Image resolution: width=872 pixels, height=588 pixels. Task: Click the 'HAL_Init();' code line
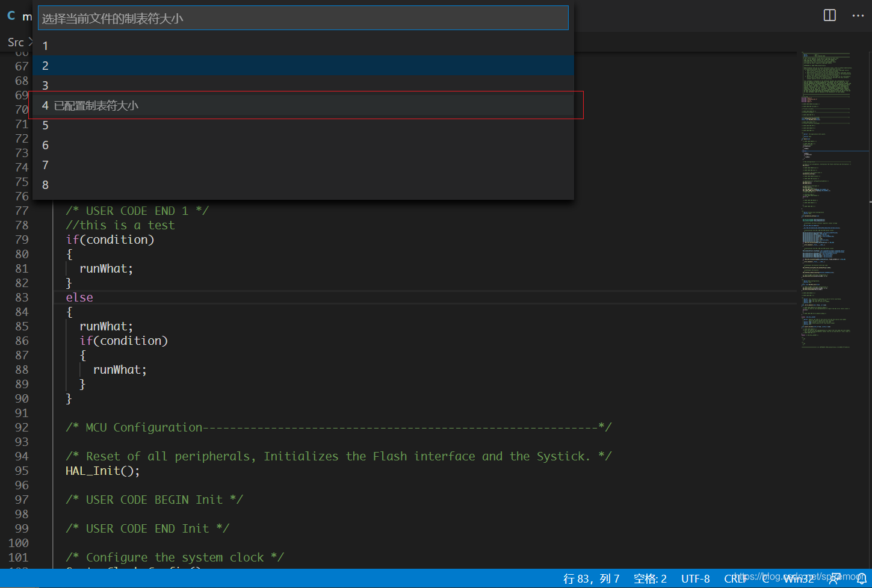click(102, 471)
